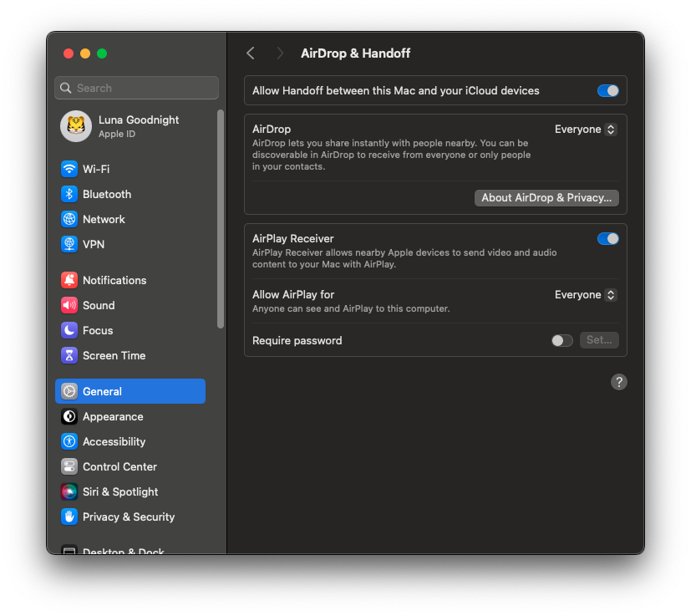Click the sidebar Search field
Screen dimensions: 691x616
[x=136, y=88]
